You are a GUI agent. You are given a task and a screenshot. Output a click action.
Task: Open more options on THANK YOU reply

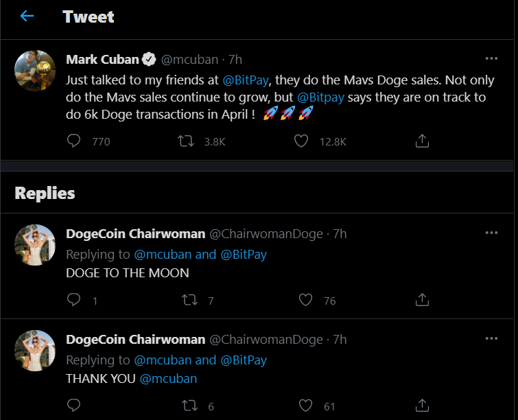point(491,339)
